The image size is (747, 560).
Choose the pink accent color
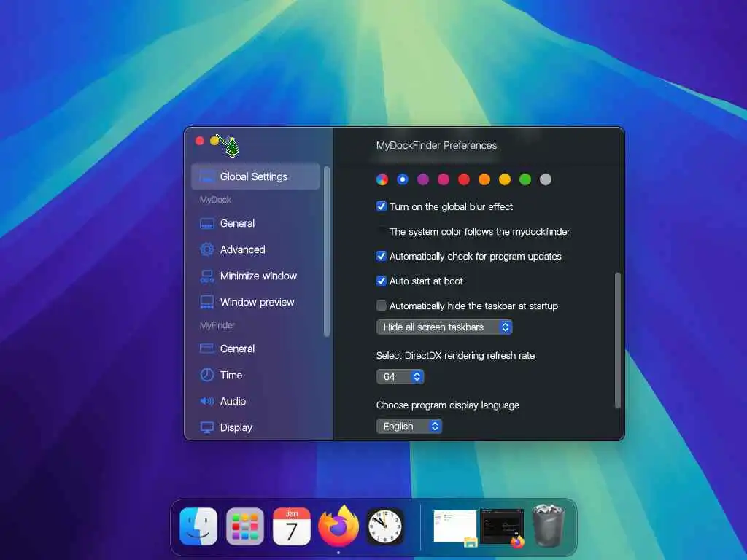coord(444,179)
